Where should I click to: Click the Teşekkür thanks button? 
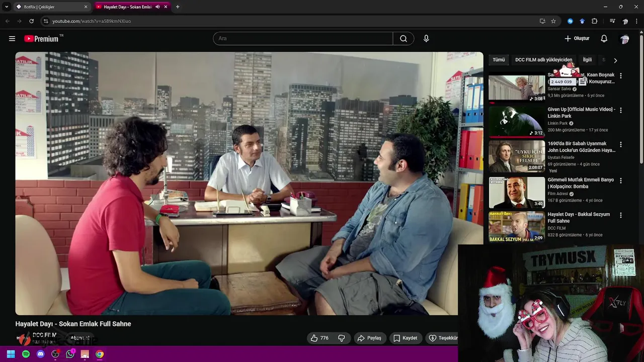443,338
